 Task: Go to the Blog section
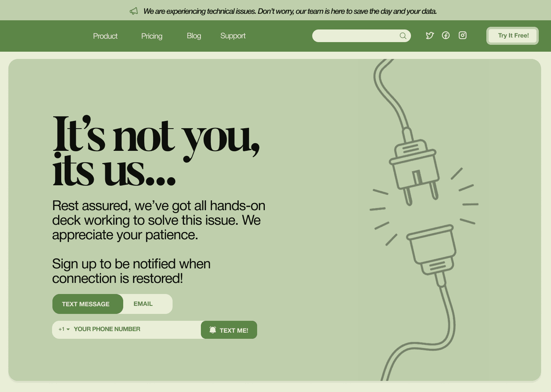click(x=194, y=36)
